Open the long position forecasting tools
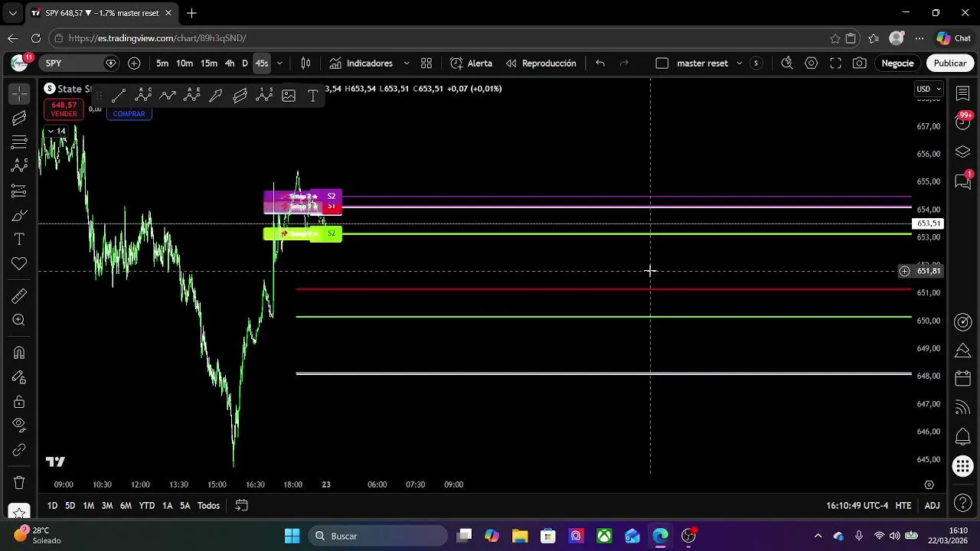 pos(19,191)
